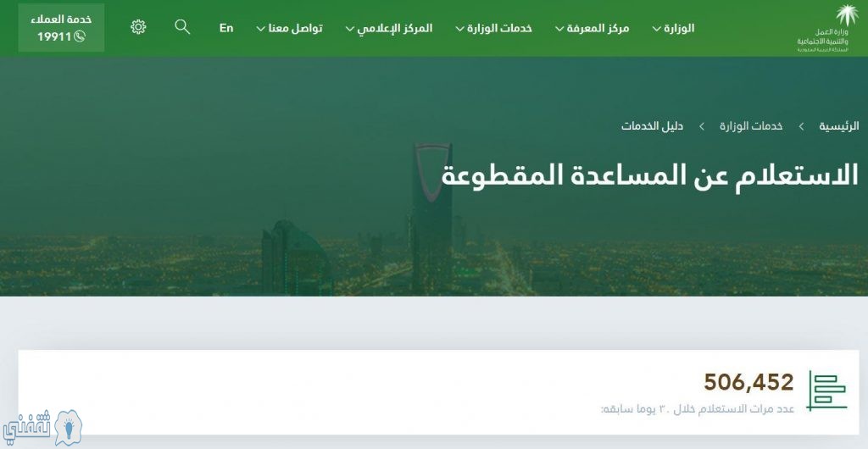Click the 506,452 inquiry count number
This screenshot has width=868, height=449.
click(748, 382)
